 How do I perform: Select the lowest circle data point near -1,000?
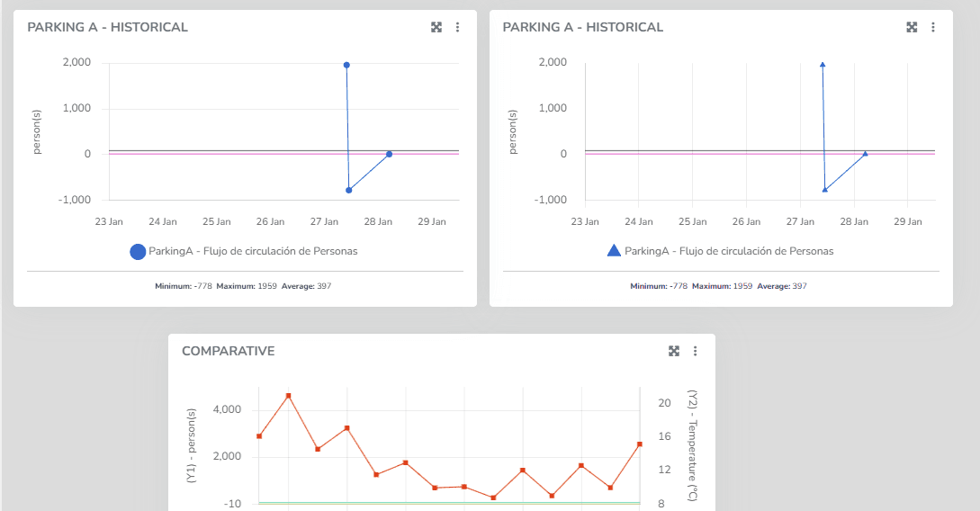(x=349, y=190)
